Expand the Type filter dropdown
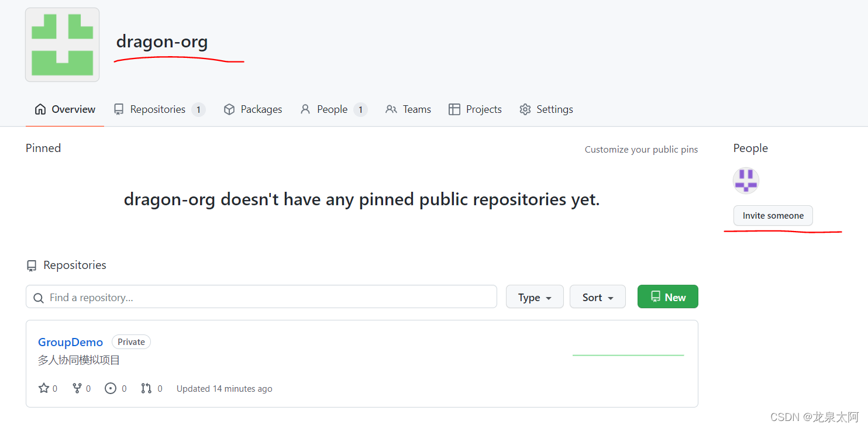868x428 pixels. point(535,297)
